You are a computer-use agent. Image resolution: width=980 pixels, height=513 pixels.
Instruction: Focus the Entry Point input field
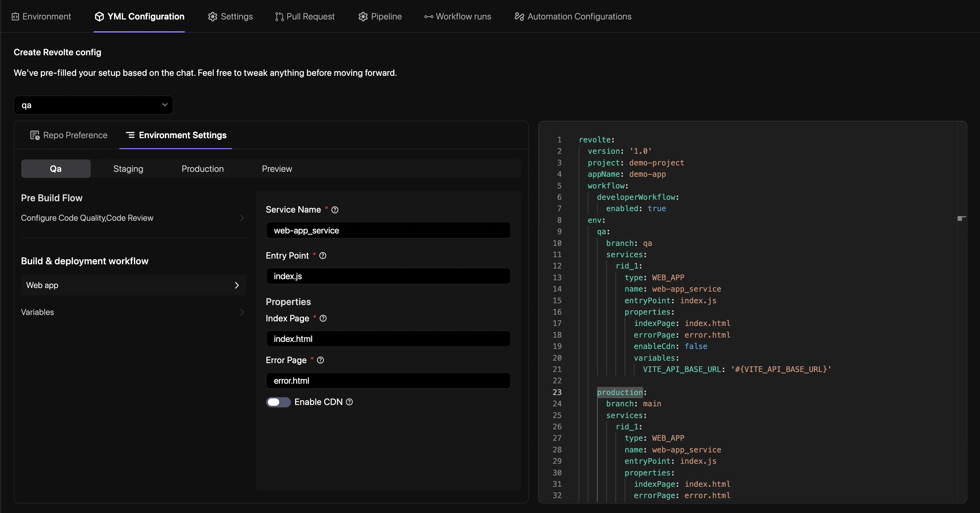click(388, 276)
